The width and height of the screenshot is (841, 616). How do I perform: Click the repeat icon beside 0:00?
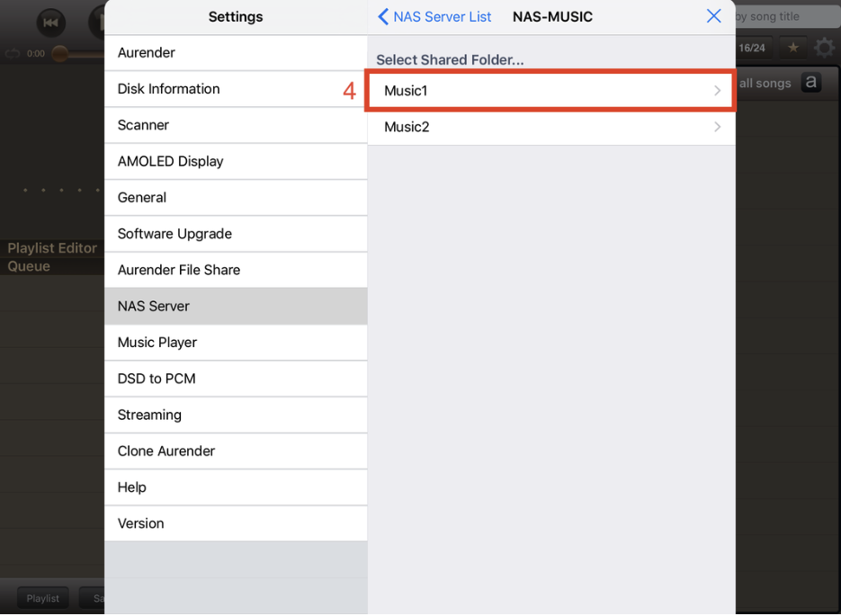coord(13,54)
